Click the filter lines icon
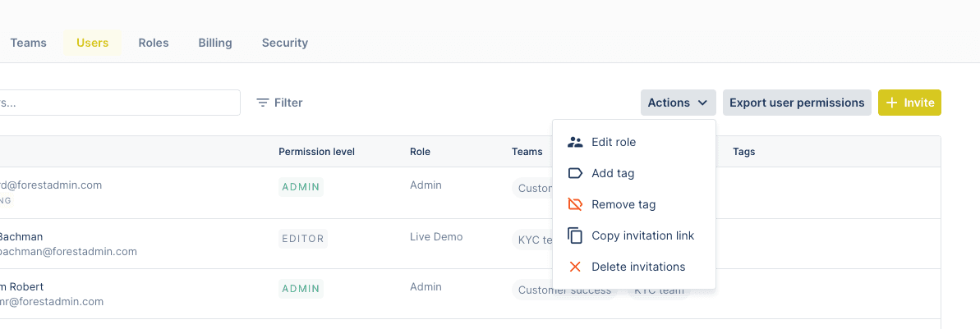The width and height of the screenshot is (980, 329). 263,103
